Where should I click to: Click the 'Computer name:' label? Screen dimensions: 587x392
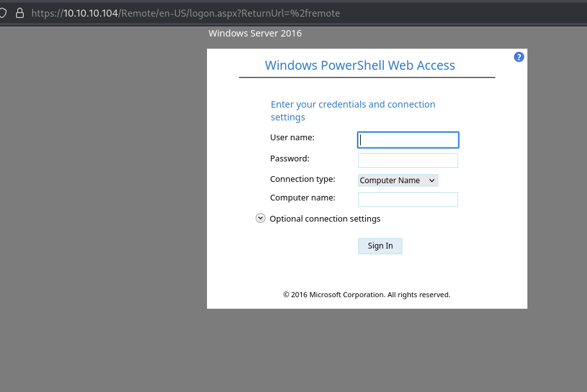(x=302, y=197)
